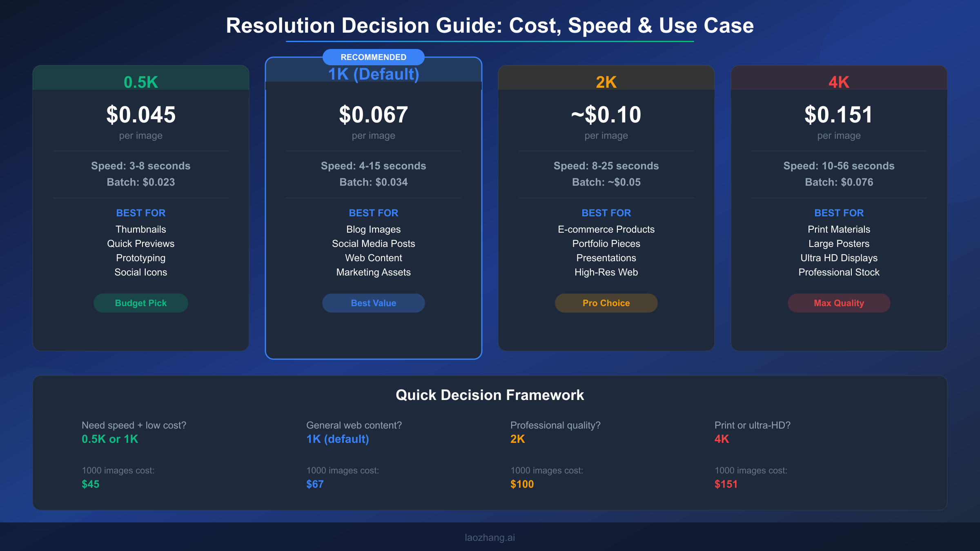Click the $0.151 price on the 4K card
980x551 pixels.
tap(838, 115)
